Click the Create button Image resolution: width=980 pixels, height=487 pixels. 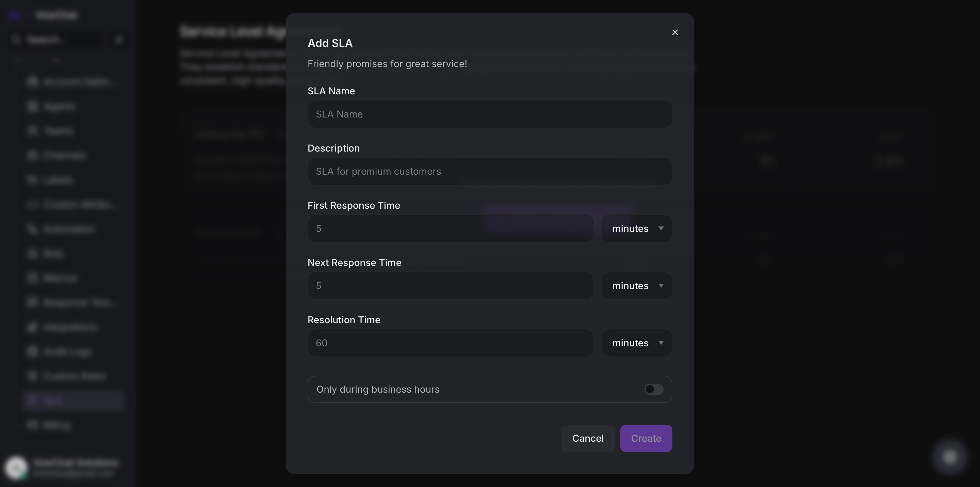tap(646, 438)
